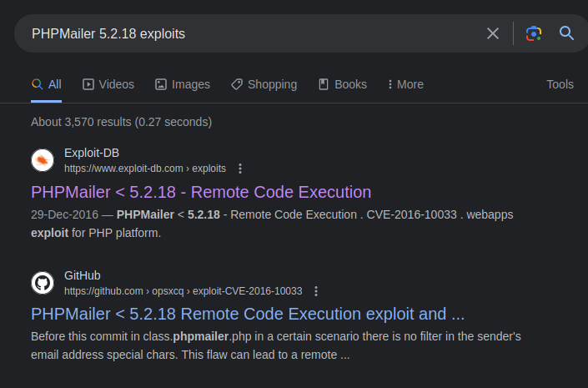The image size is (588, 388).
Task: Open options menu for GitHub result
Action: [x=316, y=291]
